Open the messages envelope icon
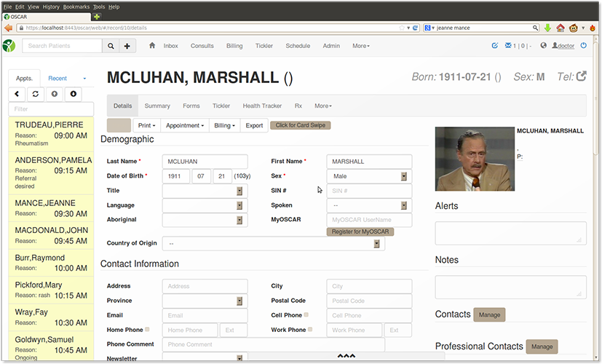 (x=508, y=45)
